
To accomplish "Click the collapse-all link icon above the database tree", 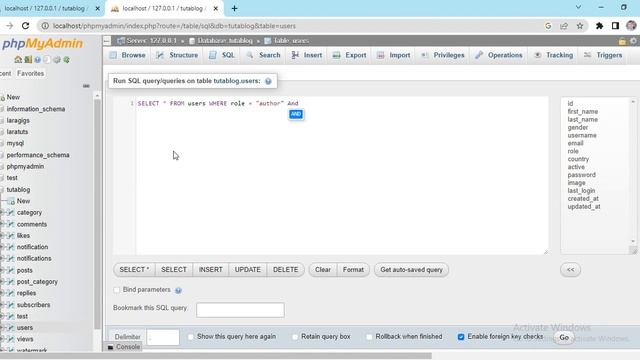I will tap(86, 86).
